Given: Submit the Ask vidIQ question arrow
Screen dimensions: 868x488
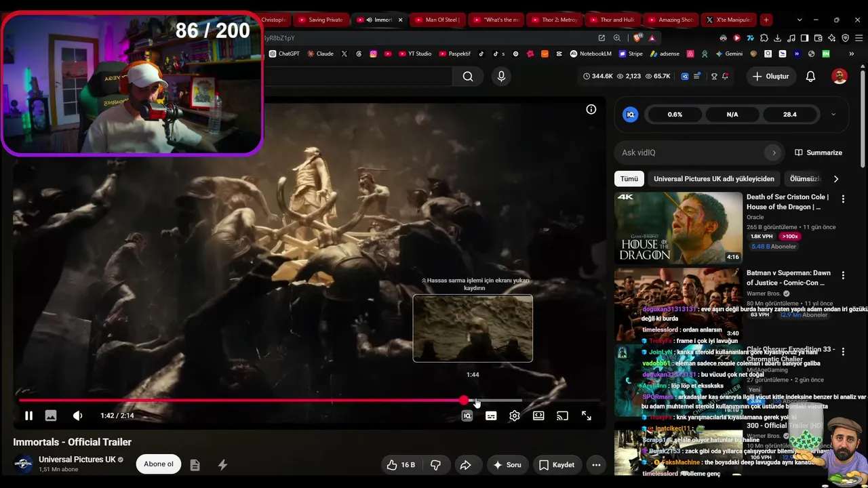Looking at the screenshot, I should (x=774, y=152).
